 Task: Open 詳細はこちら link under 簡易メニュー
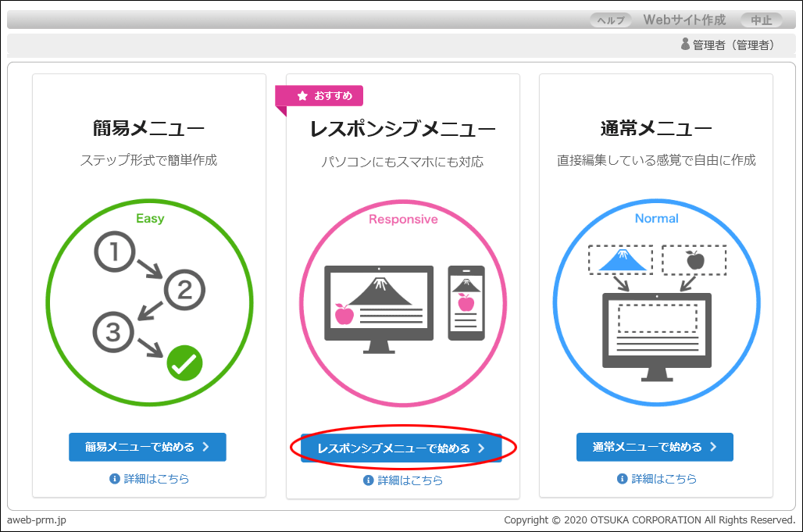tap(156, 479)
